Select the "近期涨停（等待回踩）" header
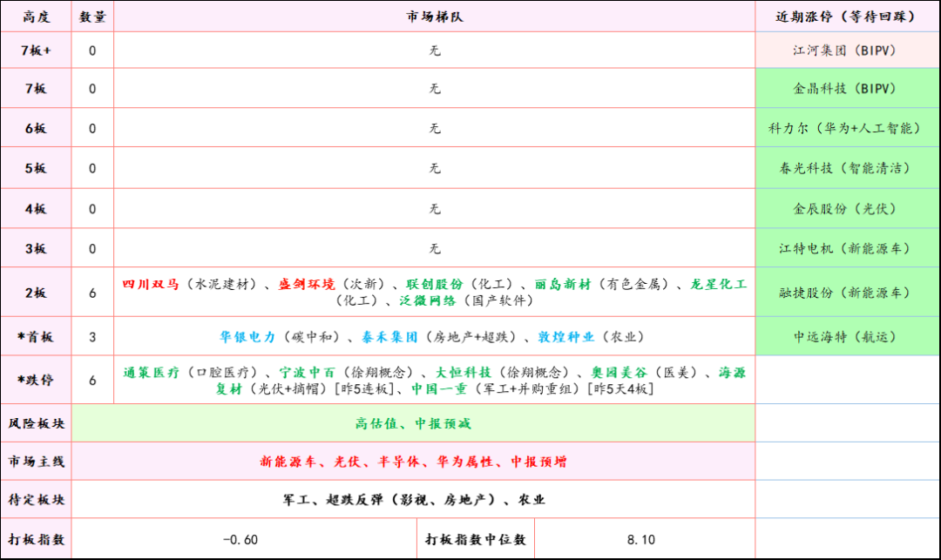Viewport: 941px width, 560px height. (x=847, y=17)
